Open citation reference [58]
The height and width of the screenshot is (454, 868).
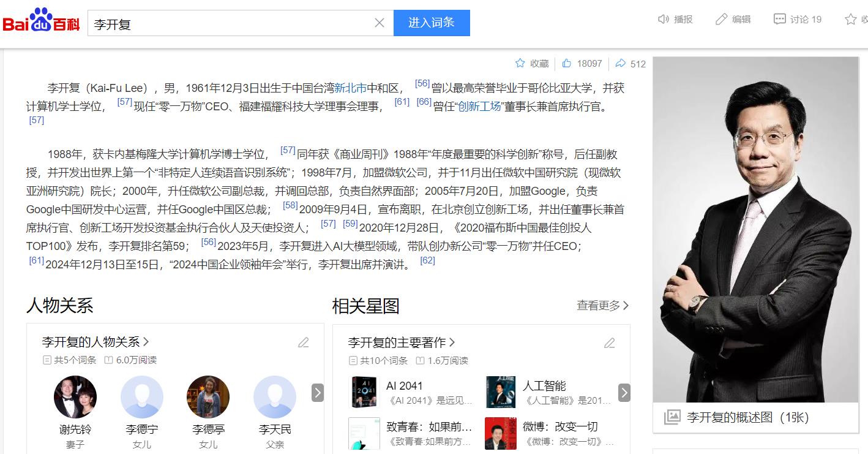point(290,205)
